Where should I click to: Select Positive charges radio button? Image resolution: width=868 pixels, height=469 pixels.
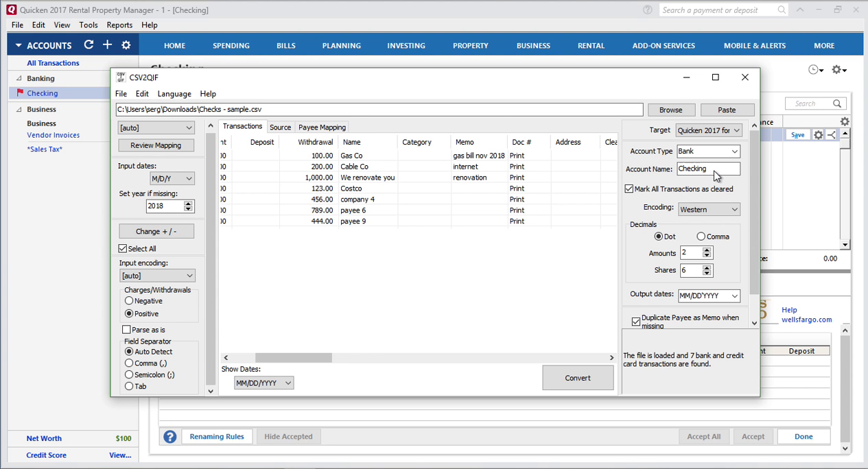click(x=129, y=313)
